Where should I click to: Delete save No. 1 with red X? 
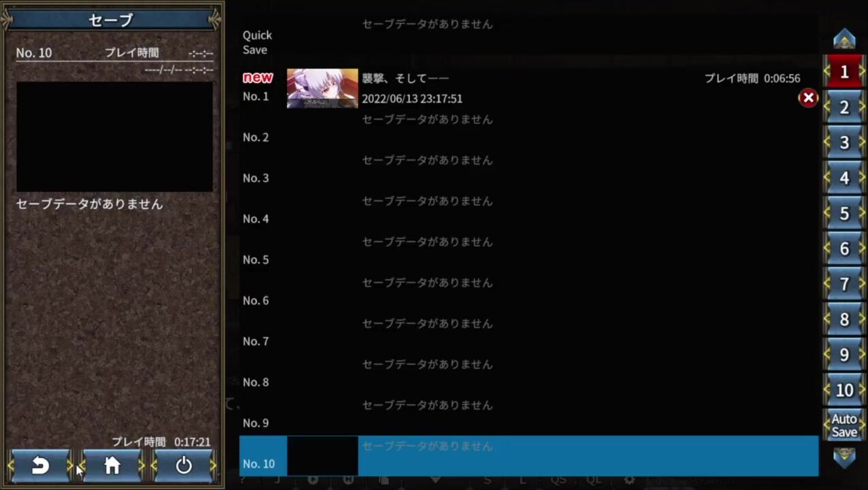click(x=808, y=98)
